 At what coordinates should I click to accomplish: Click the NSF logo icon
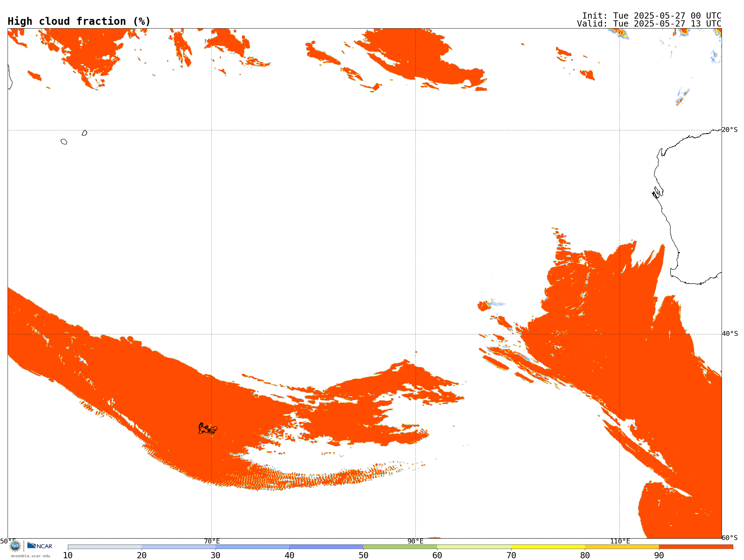15,546
